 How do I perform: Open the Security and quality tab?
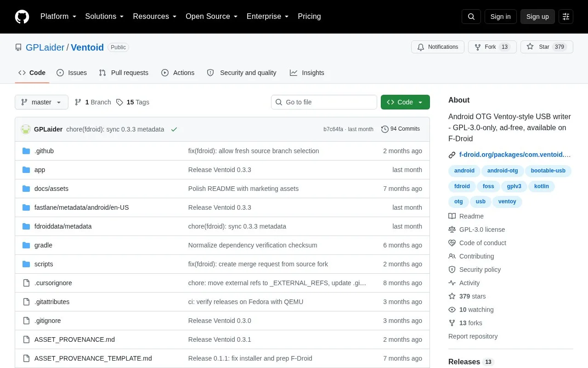[242, 73]
